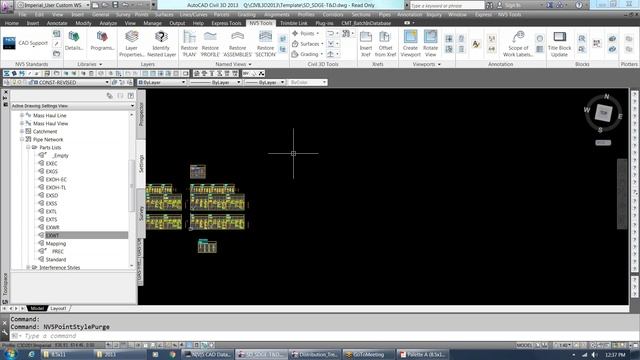Switch to the Home ribbon tab
This screenshot has height=360, width=640.
click(11, 23)
